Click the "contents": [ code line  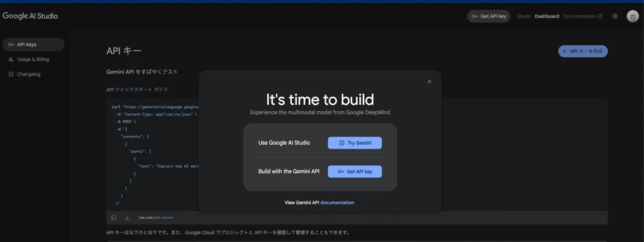click(x=135, y=136)
